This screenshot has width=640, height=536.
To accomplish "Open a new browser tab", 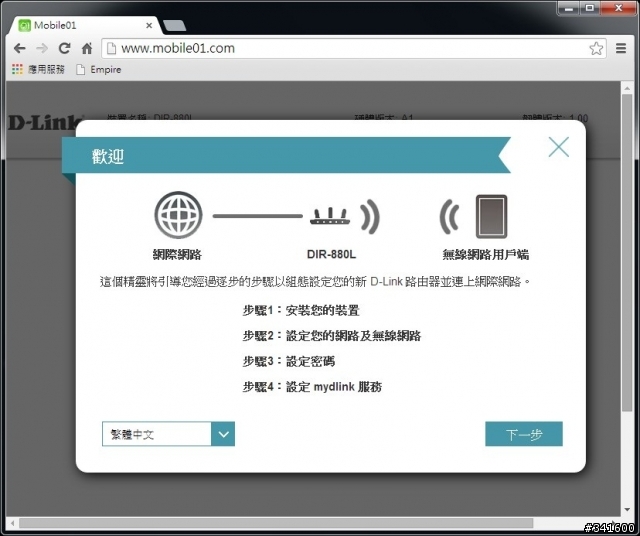I will [x=174, y=26].
